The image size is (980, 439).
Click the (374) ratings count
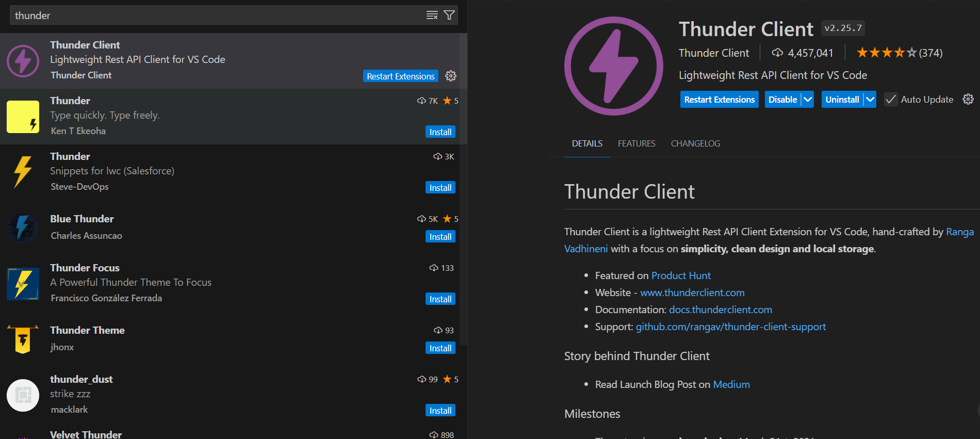tap(930, 53)
